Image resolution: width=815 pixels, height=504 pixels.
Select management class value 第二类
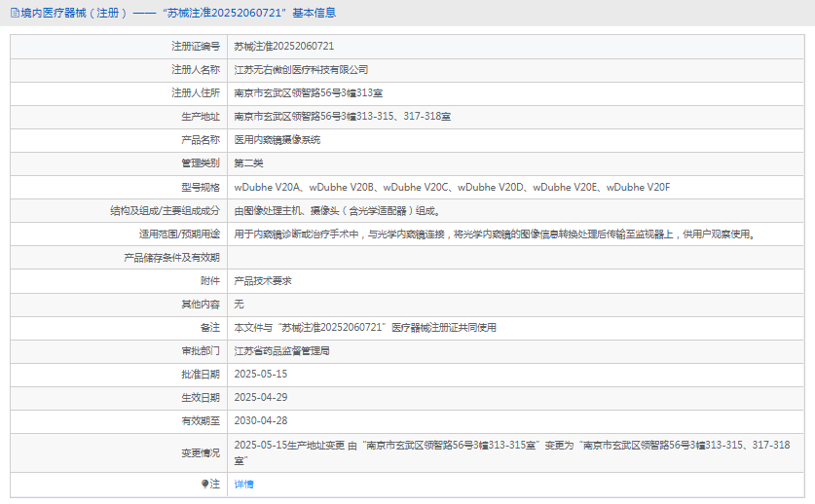click(x=248, y=163)
